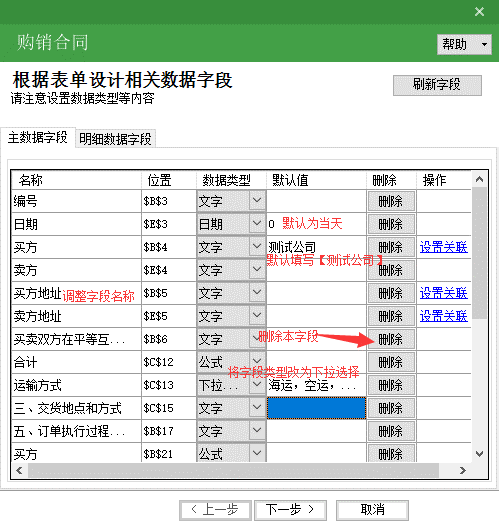Screen dimensions: 499x530
Task: Click the vertical scrollbar thumb
Action: 479,253
